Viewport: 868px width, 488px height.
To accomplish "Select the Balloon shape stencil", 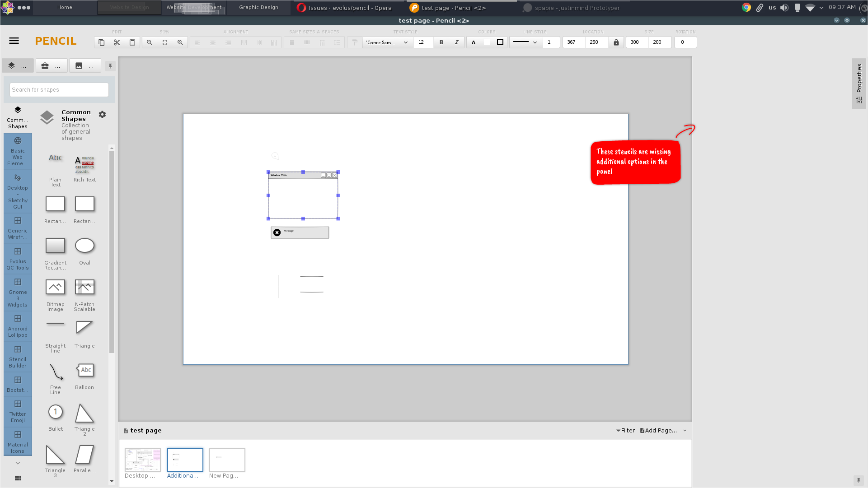I will (x=84, y=375).
